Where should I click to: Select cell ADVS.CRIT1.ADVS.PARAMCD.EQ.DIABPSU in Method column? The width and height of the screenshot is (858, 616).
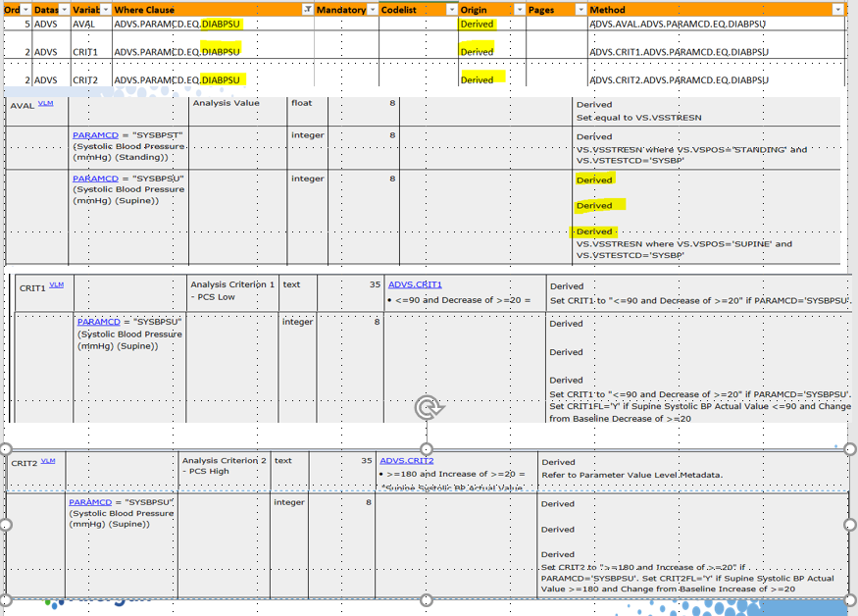(717, 45)
